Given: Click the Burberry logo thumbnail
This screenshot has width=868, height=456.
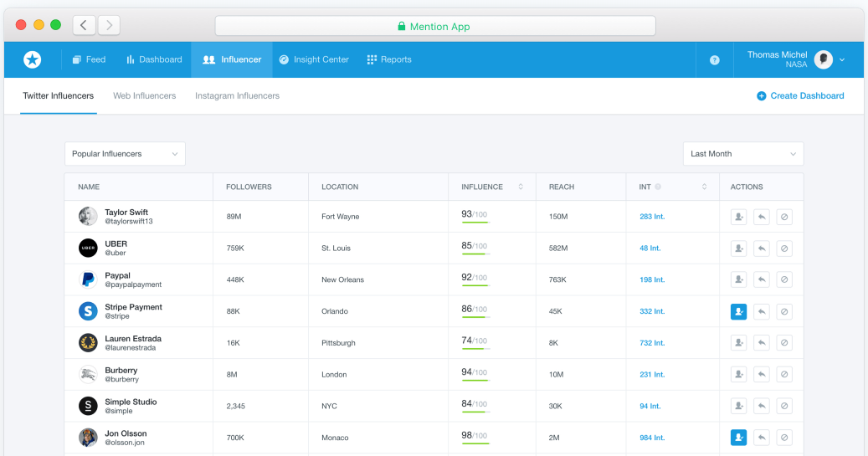Looking at the screenshot, I should tap(88, 374).
